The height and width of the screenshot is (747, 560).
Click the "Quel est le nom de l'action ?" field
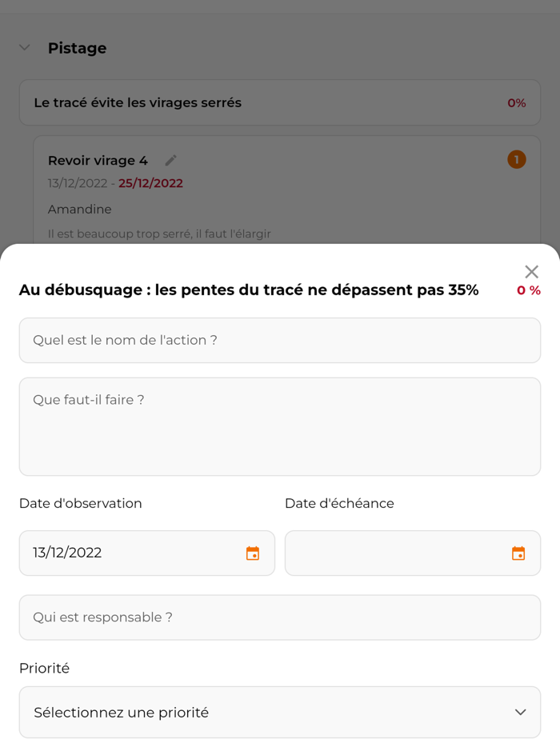(x=280, y=339)
